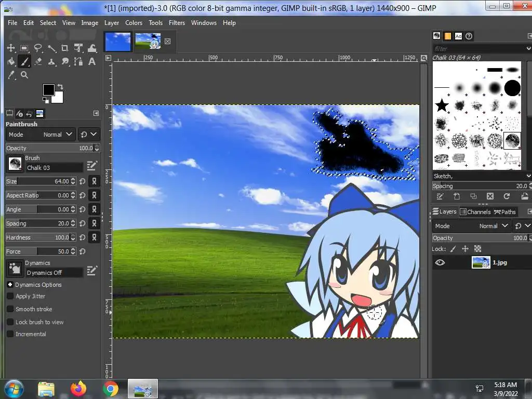
Task: Toggle zoom image when window size changes
Action: 424,58
